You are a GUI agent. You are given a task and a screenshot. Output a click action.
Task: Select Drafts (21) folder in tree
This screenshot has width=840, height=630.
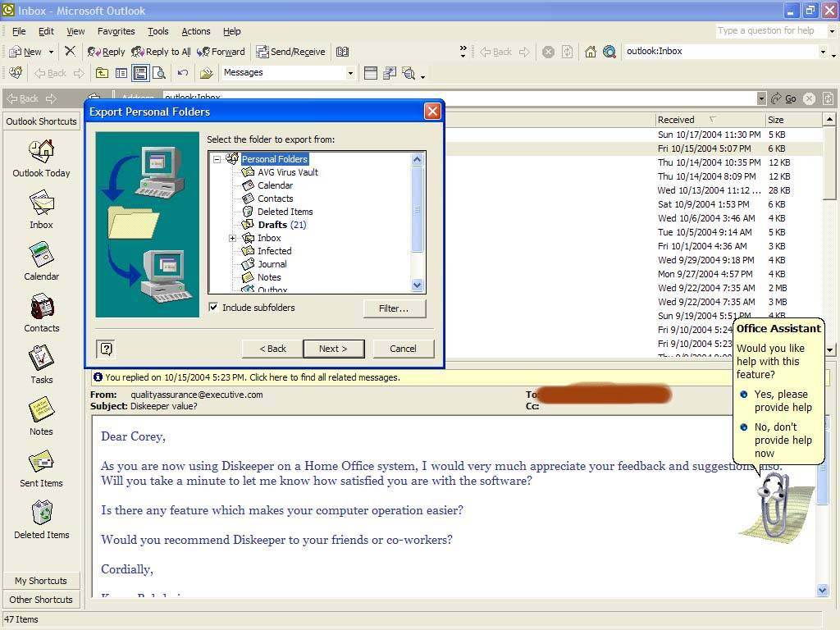[274, 225]
